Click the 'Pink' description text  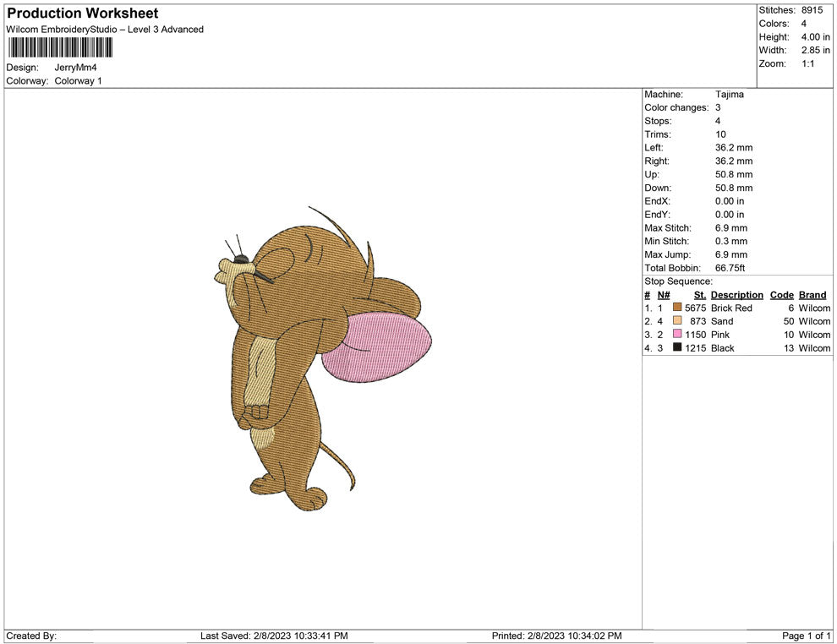pyautogui.click(x=720, y=335)
